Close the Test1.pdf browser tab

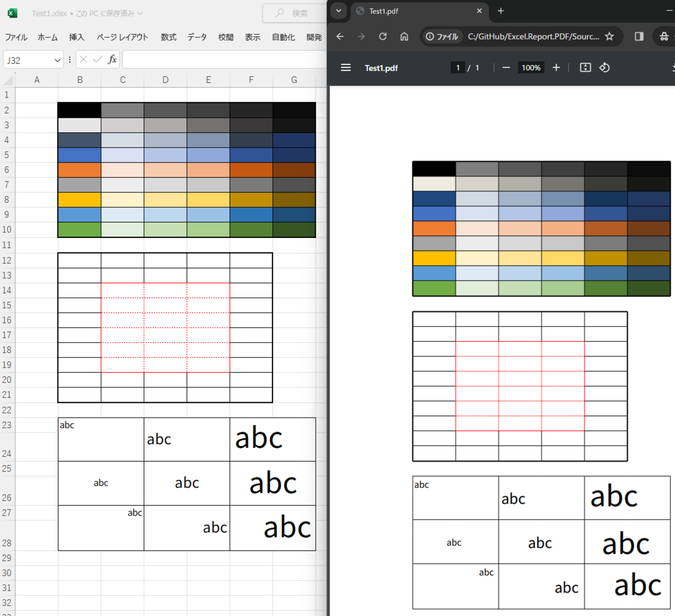coord(479,11)
